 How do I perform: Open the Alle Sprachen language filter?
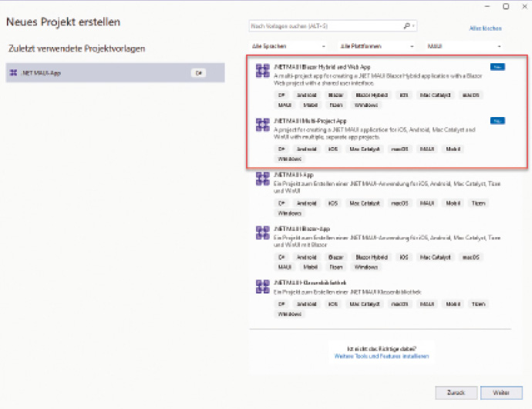[288, 46]
